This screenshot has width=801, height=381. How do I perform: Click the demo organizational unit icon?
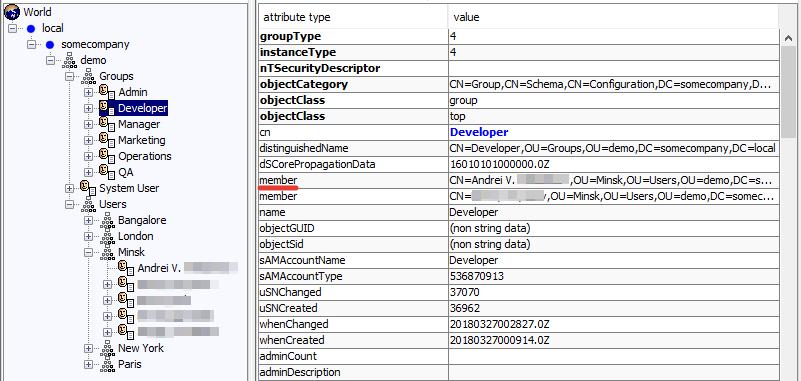point(69,61)
